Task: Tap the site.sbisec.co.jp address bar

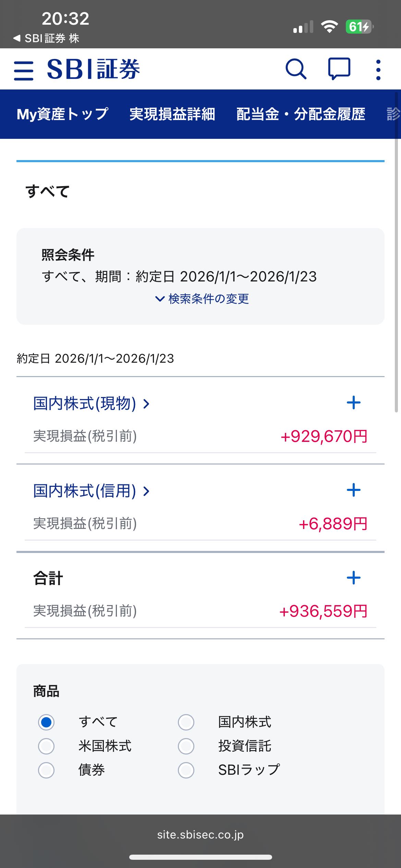Action: click(200, 835)
